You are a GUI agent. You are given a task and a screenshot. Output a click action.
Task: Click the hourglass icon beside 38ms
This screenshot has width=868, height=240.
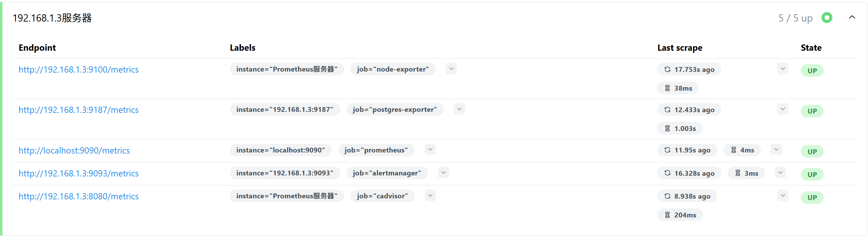tap(667, 88)
